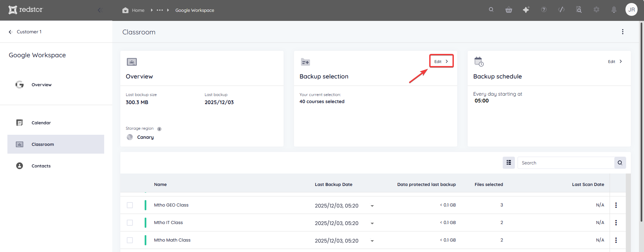Open Classroom page three-dot menu
644x252 pixels.
click(623, 32)
